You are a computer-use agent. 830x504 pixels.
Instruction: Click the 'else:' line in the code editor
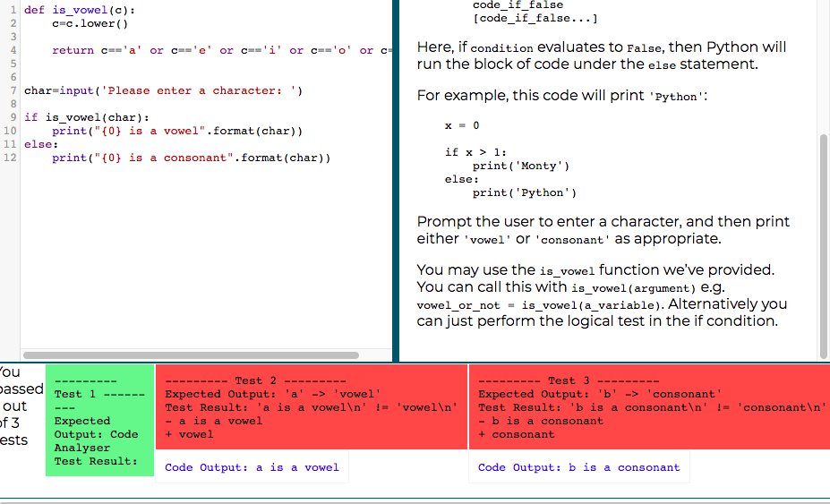point(41,144)
